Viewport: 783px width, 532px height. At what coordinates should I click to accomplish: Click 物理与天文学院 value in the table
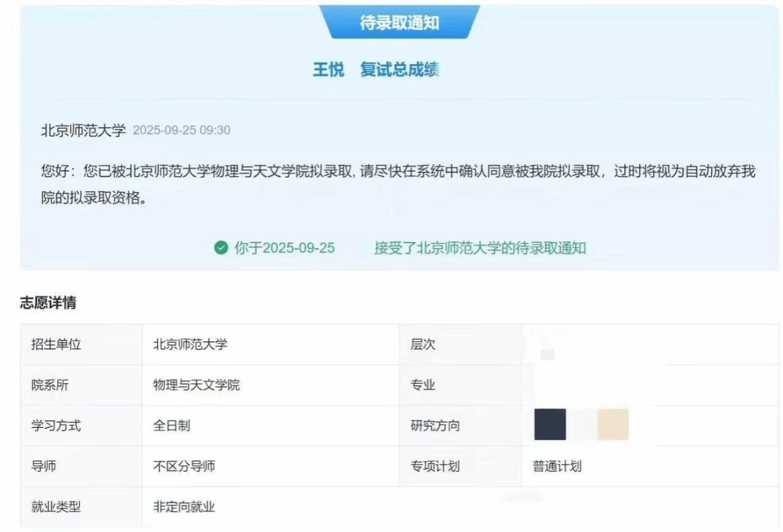pyautogui.click(x=196, y=385)
